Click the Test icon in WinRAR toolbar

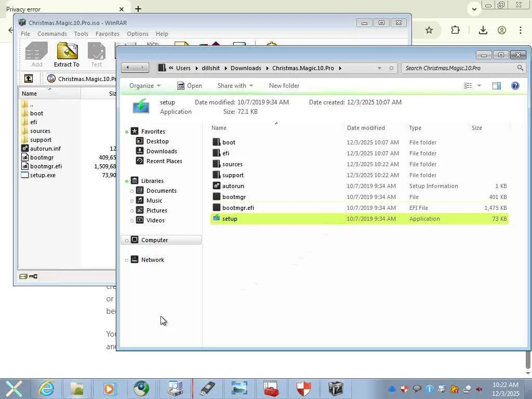pyautogui.click(x=96, y=55)
